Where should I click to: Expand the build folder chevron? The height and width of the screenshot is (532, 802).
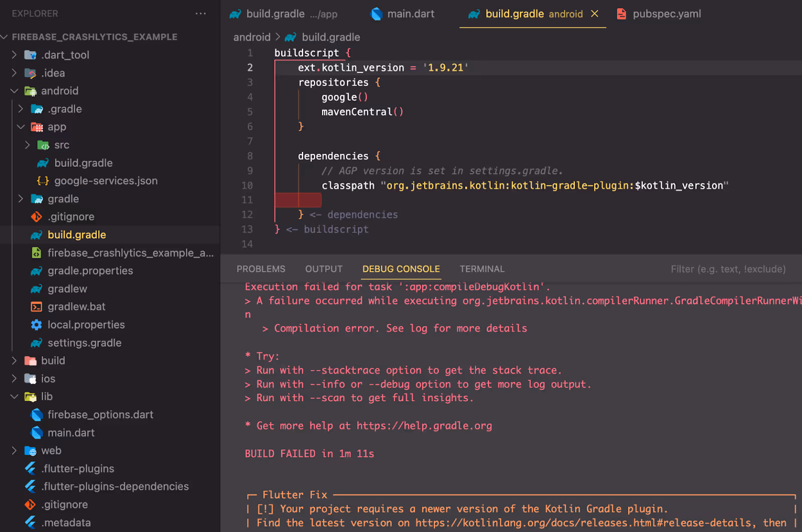[14, 361]
